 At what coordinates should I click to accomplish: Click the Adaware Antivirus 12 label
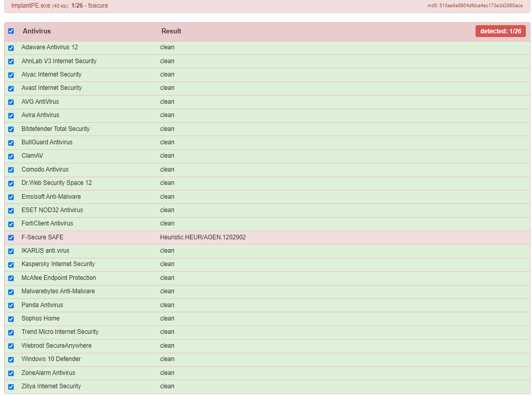50,47
